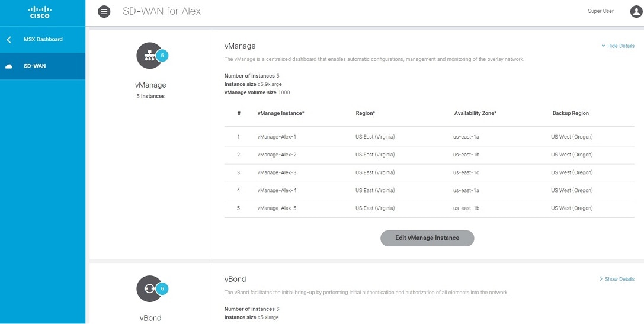
Task: Expand vBond with Show Details
Action: point(617,279)
